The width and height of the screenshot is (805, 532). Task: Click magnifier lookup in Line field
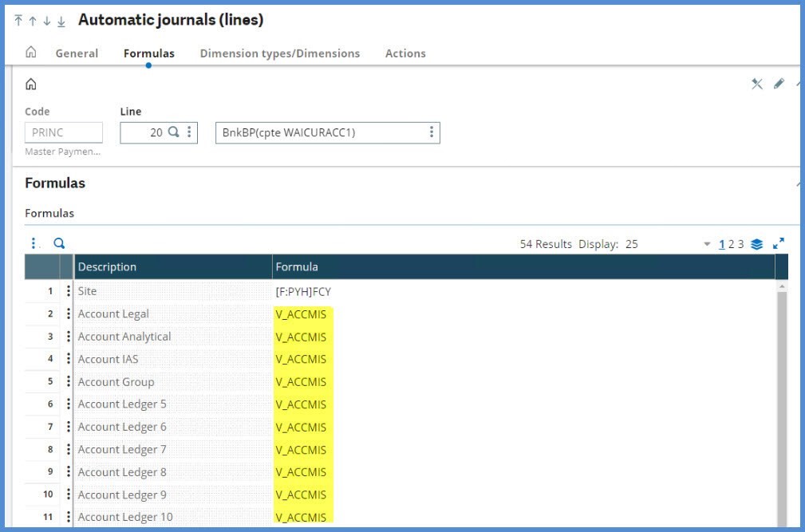(x=173, y=132)
